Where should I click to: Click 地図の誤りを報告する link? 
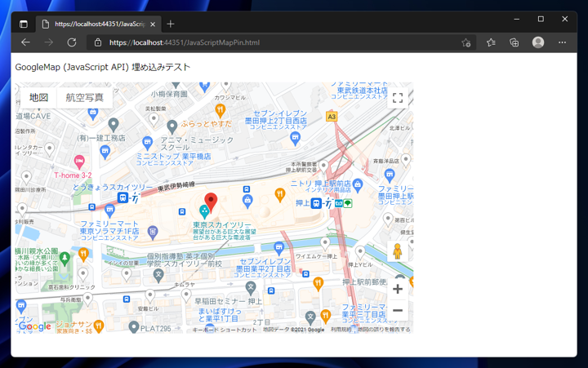[384, 330]
